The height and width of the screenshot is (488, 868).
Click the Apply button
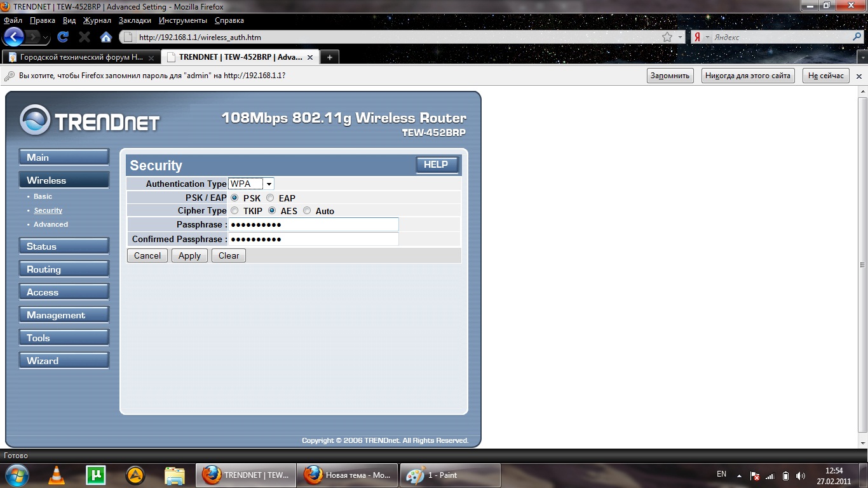189,255
